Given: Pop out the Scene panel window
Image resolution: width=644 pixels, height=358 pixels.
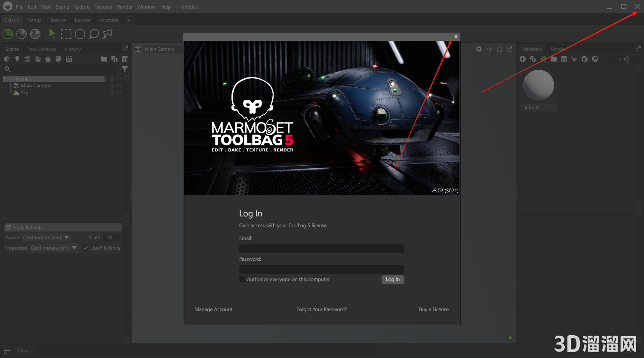Looking at the screenshot, I should pos(126,48).
